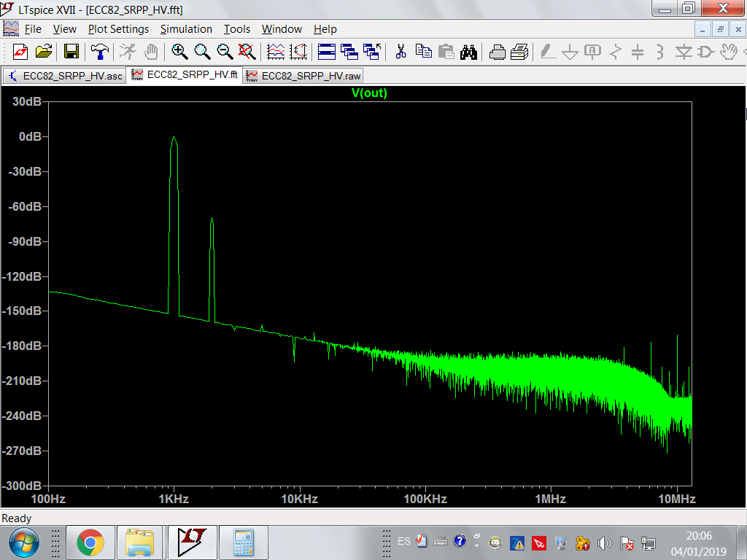Run the simulation with the running man
The height and width of the screenshot is (560, 747).
click(x=128, y=52)
